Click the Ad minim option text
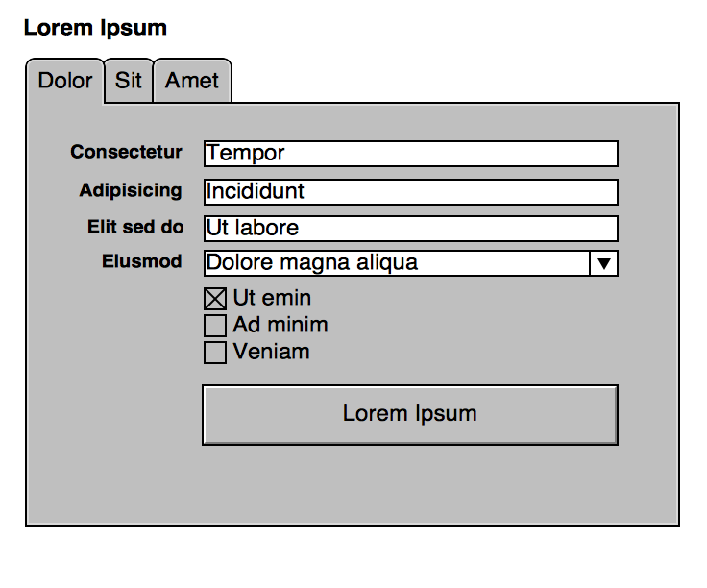707x588 pixels. click(x=280, y=325)
